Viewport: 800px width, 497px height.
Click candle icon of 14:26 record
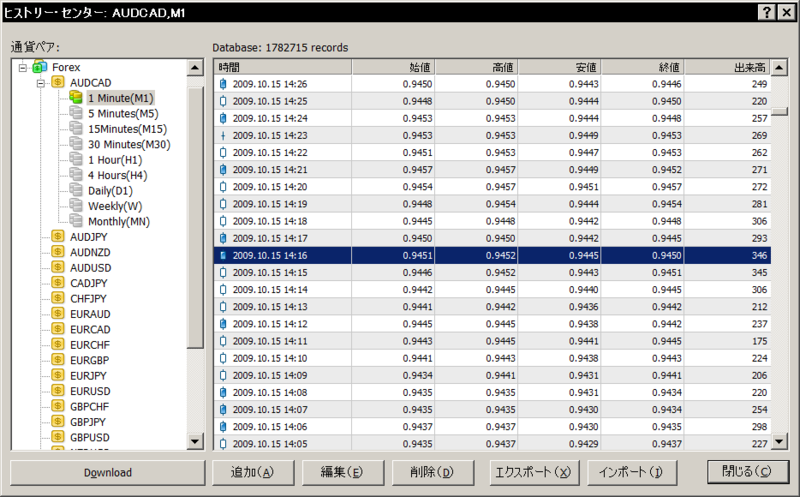tap(223, 84)
